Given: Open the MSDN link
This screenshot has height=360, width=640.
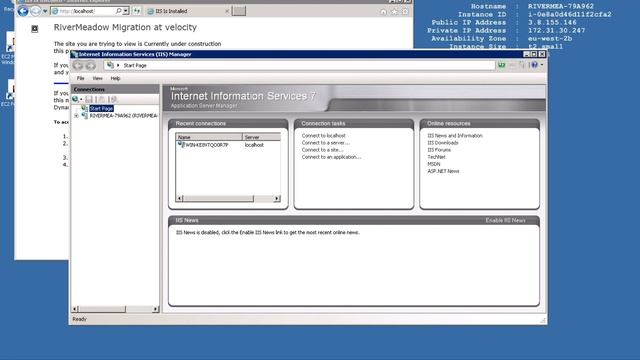Looking at the screenshot, I should point(433,164).
